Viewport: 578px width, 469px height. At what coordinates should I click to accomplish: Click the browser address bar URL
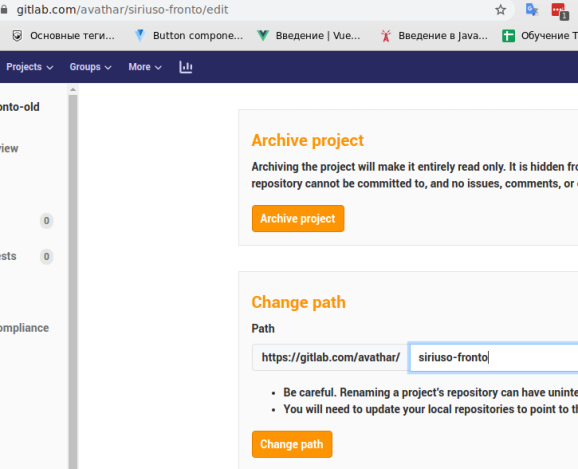[123, 10]
